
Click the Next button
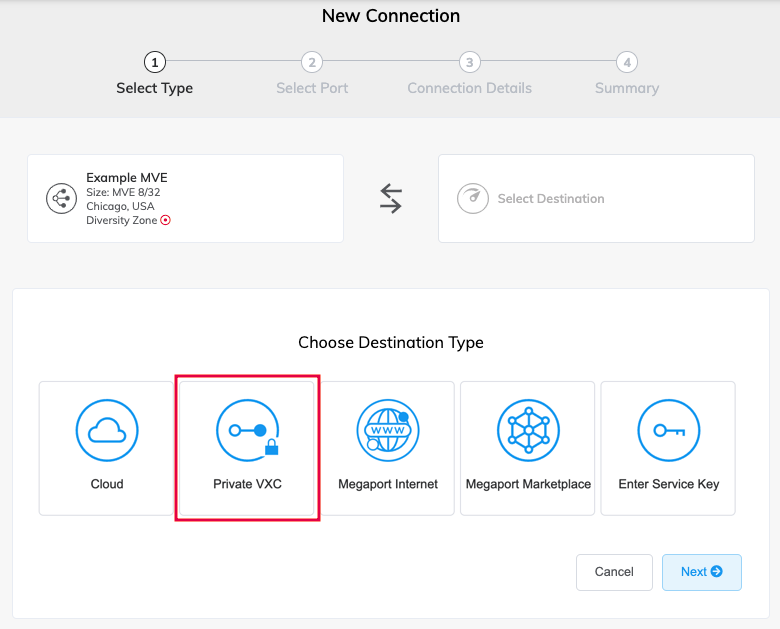701,572
